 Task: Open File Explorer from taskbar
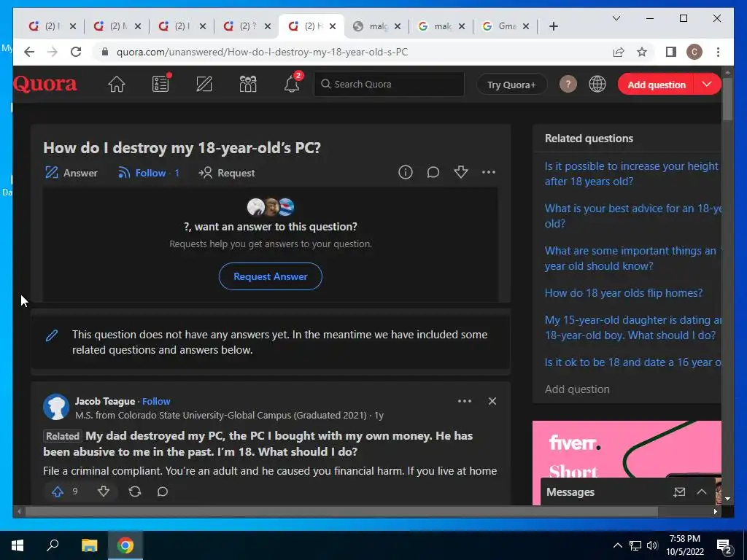(x=89, y=545)
